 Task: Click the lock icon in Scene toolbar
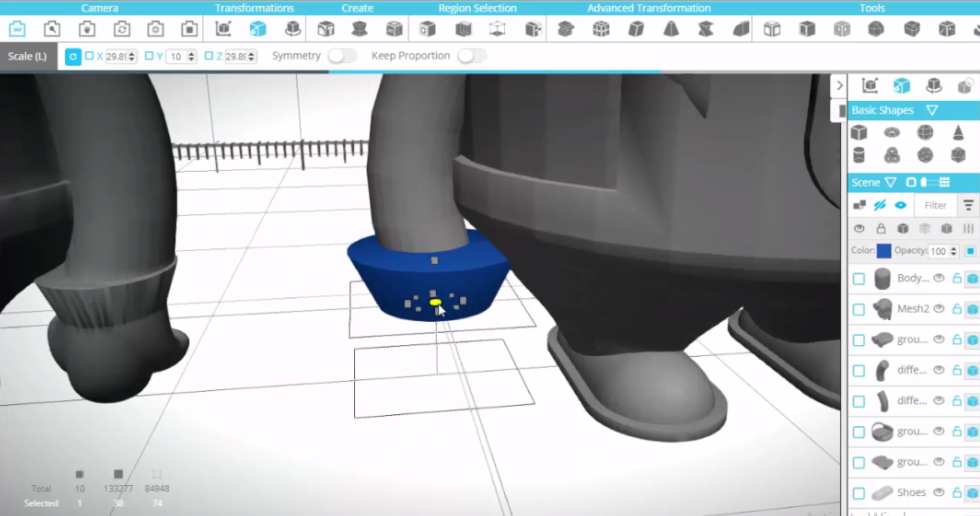click(881, 228)
